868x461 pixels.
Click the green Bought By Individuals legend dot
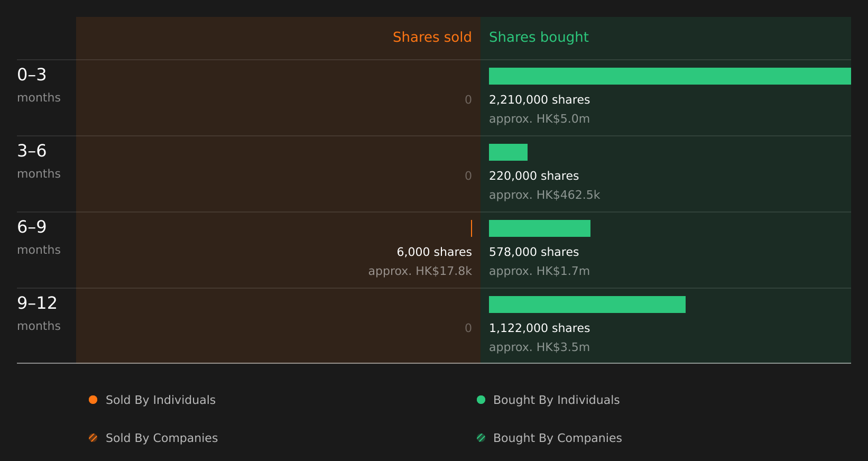(481, 400)
